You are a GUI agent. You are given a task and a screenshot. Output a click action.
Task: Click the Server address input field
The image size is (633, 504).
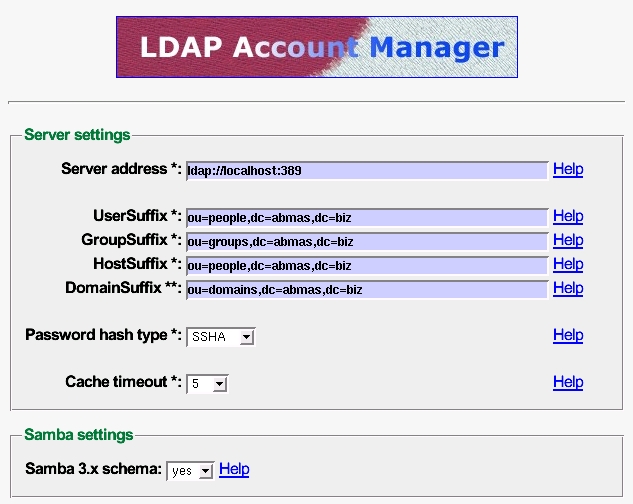pyautogui.click(x=366, y=170)
